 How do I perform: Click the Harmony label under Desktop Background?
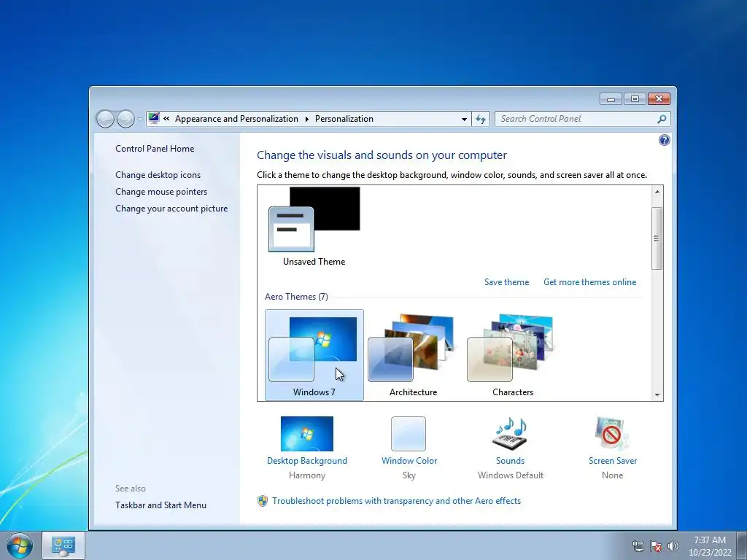coord(307,475)
